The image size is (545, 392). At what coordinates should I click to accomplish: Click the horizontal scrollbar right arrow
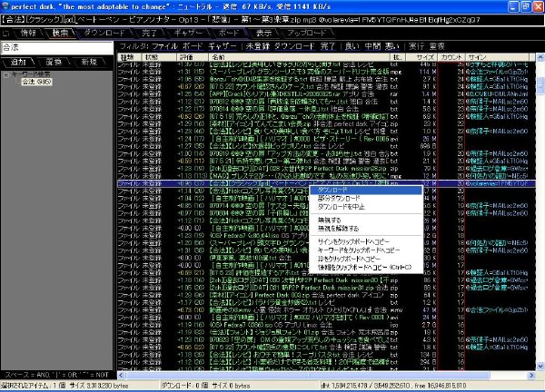pos(531,376)
